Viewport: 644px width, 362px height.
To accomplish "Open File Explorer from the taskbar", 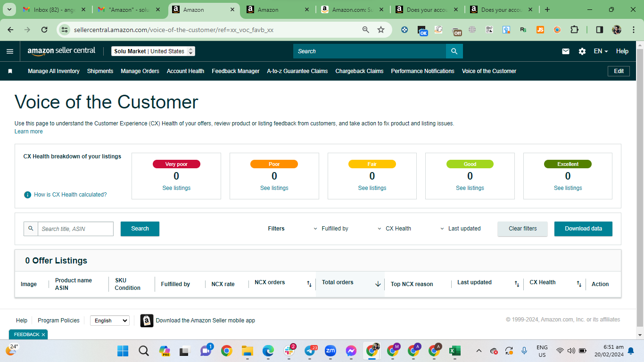I will point(248,351).
